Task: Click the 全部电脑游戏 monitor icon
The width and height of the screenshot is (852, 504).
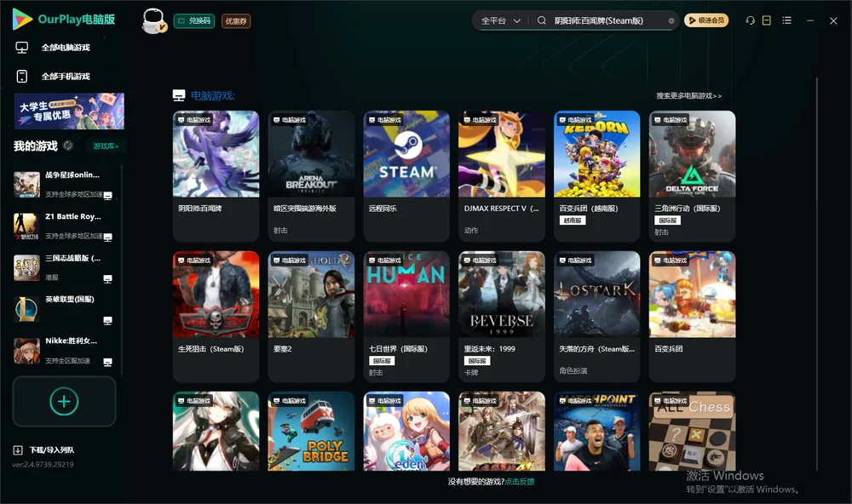Action: [x=22, y=48]
